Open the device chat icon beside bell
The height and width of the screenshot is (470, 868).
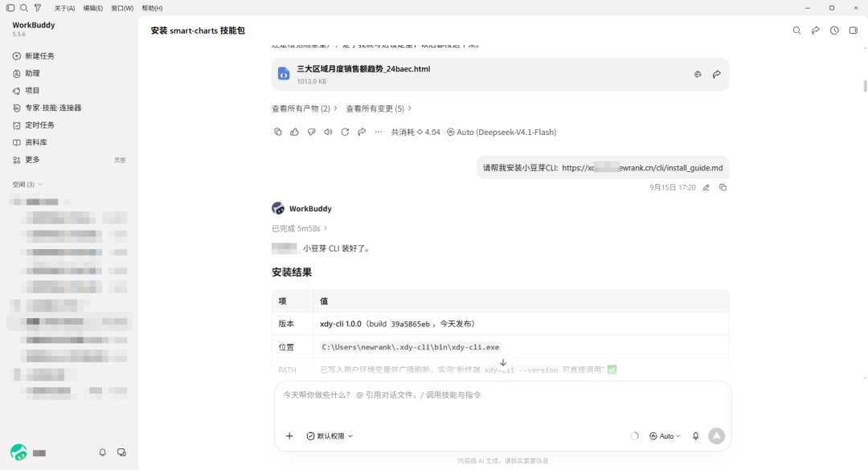click(x=121, y=452)
